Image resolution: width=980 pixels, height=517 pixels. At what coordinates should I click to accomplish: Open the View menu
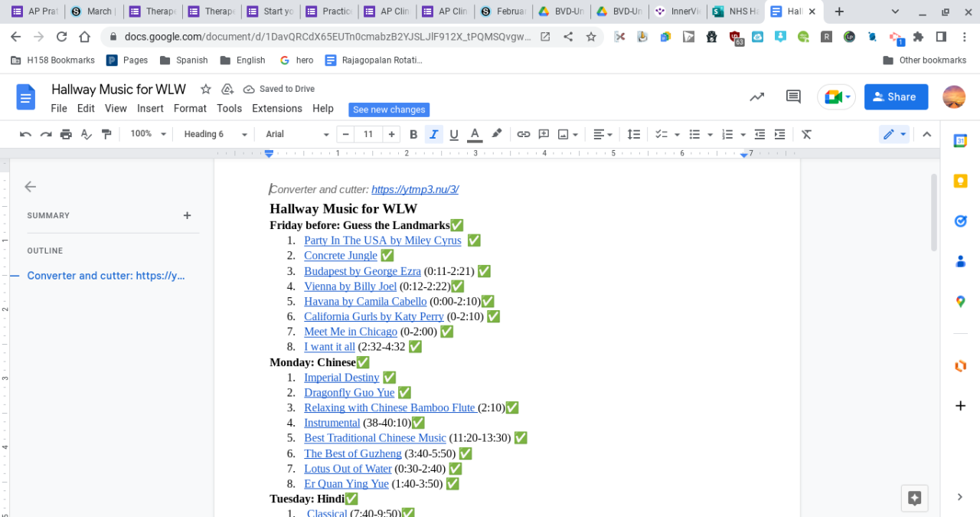(x=116, y=109)
